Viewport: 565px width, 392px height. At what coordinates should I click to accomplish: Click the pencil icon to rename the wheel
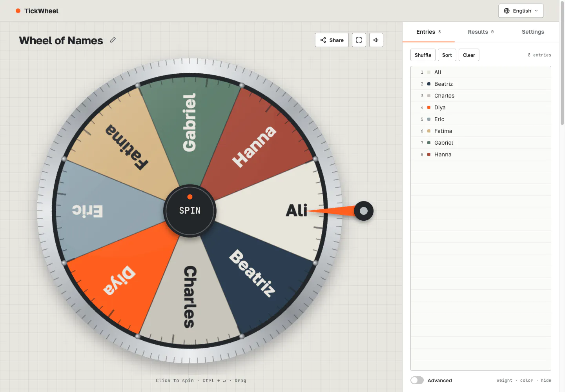[113, 40]
